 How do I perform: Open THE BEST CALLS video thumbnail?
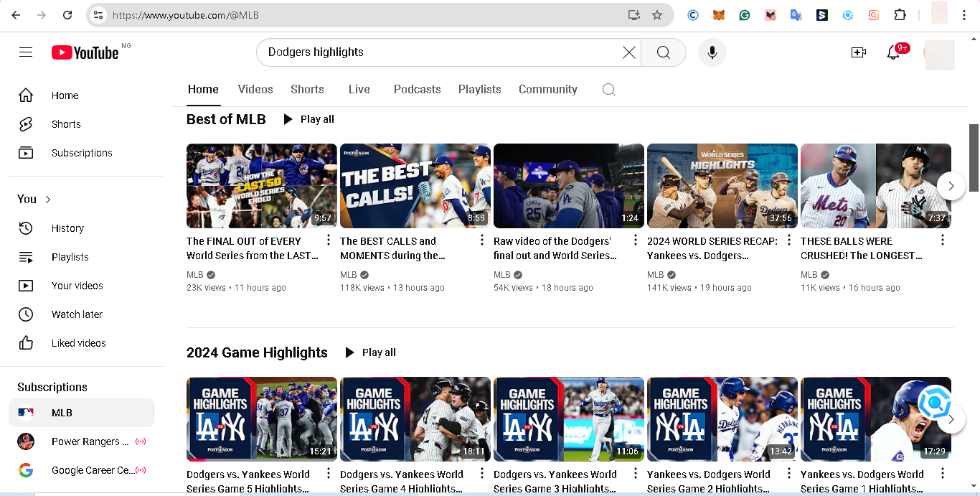(415, 186)
